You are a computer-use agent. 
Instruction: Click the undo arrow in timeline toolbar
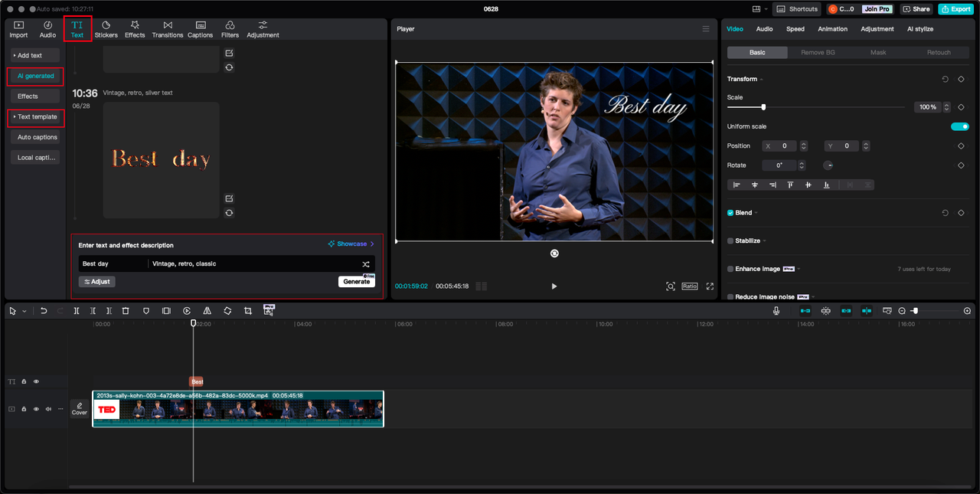[x=44, y=311]
